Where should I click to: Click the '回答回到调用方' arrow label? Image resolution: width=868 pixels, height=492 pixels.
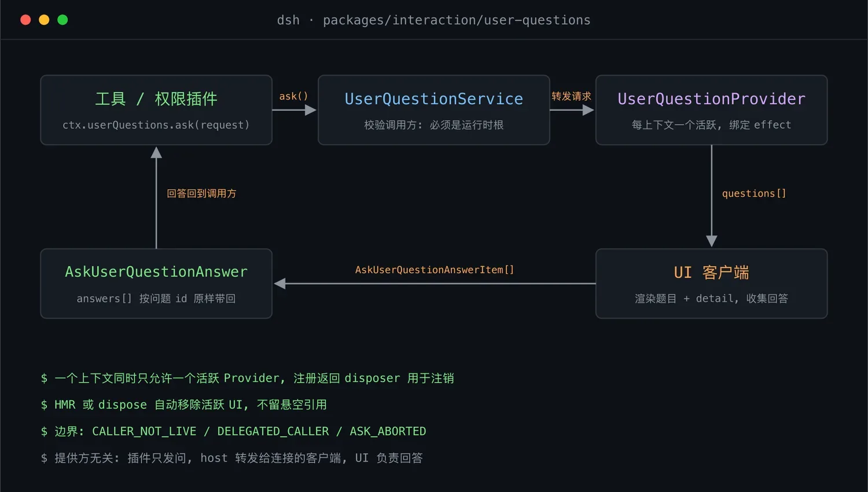pos(201,193)
